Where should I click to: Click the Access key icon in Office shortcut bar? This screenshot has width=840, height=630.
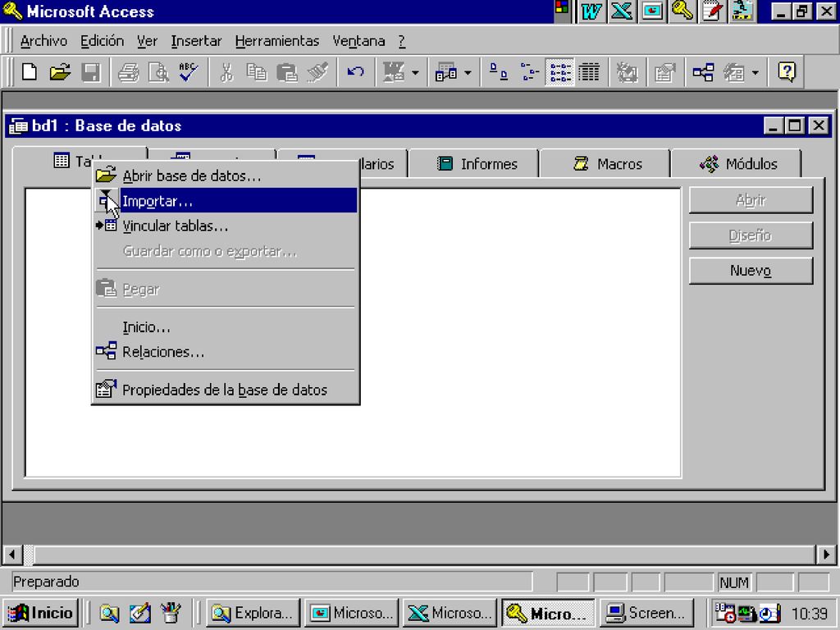click(x=682, y=11)
